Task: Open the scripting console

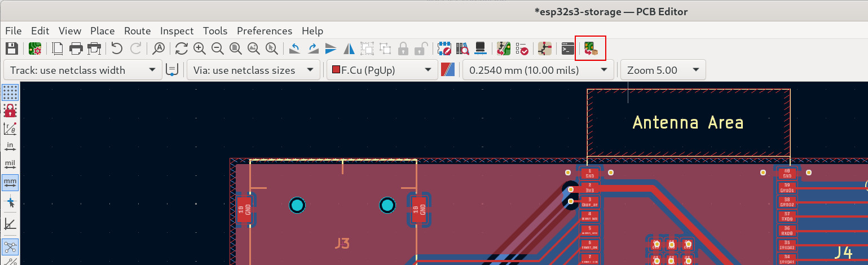Action: pyautogui.click(x=567, y=48)
